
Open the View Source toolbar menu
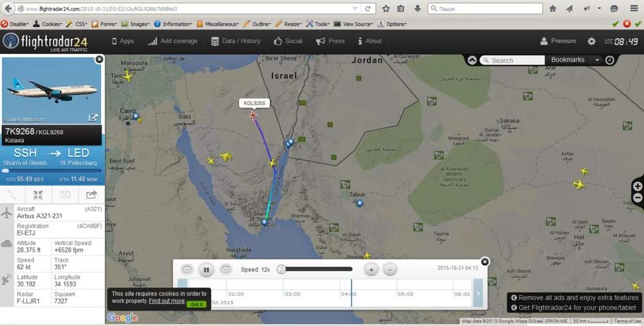354,24
